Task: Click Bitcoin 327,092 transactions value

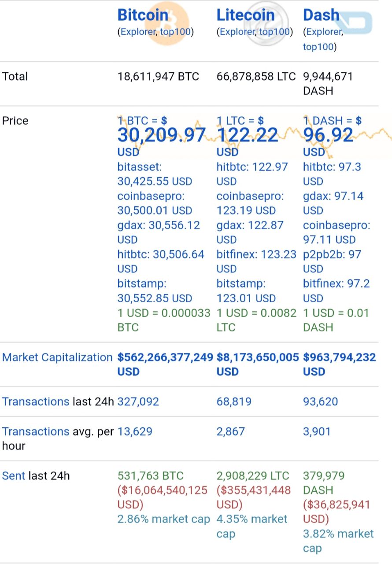Action: coord(138,402)
